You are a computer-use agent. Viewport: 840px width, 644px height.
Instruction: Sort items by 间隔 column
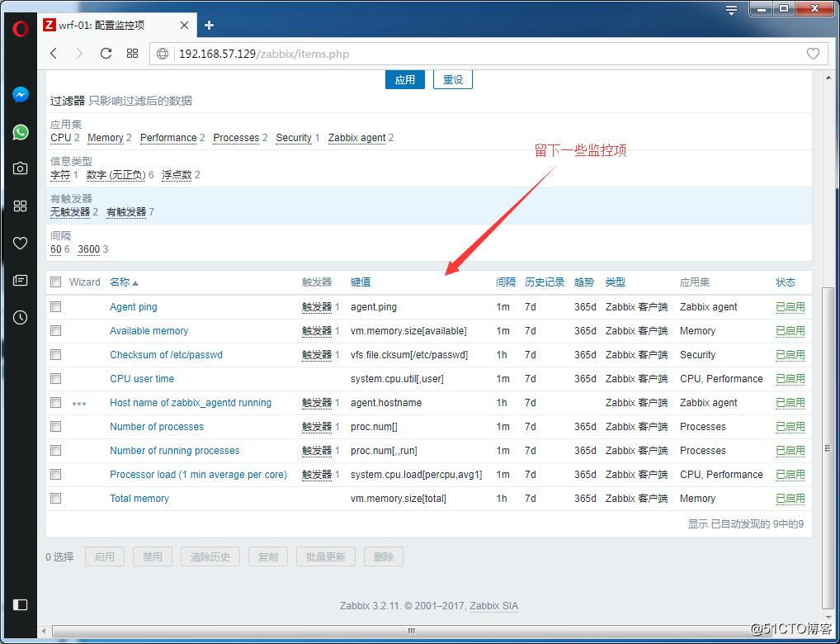pyautogui.click(x=506, y=282)
